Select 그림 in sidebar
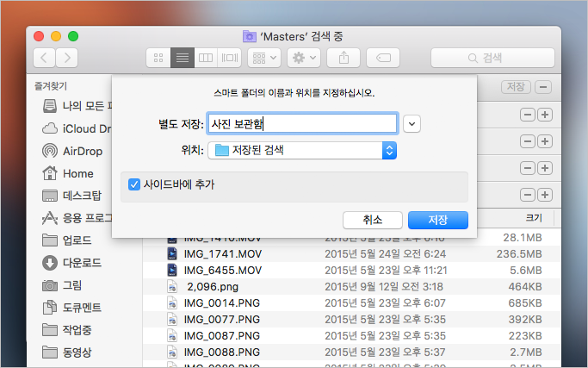Image resolution: width=588 pixels, height=368 pixels. point(62,285)
